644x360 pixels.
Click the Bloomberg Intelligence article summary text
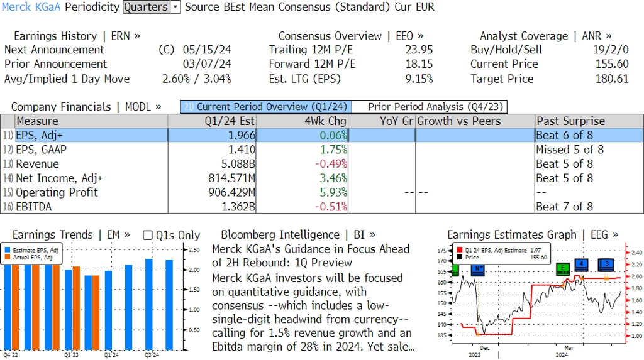click(313, 312)
